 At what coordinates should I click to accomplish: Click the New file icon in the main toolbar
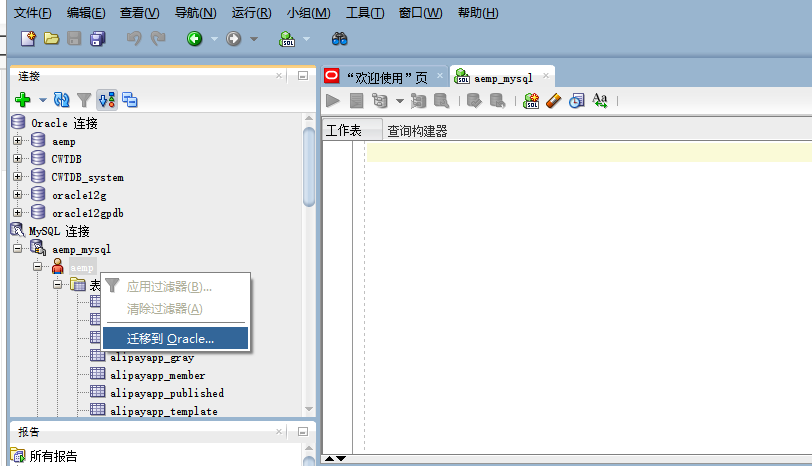(28, 39)
